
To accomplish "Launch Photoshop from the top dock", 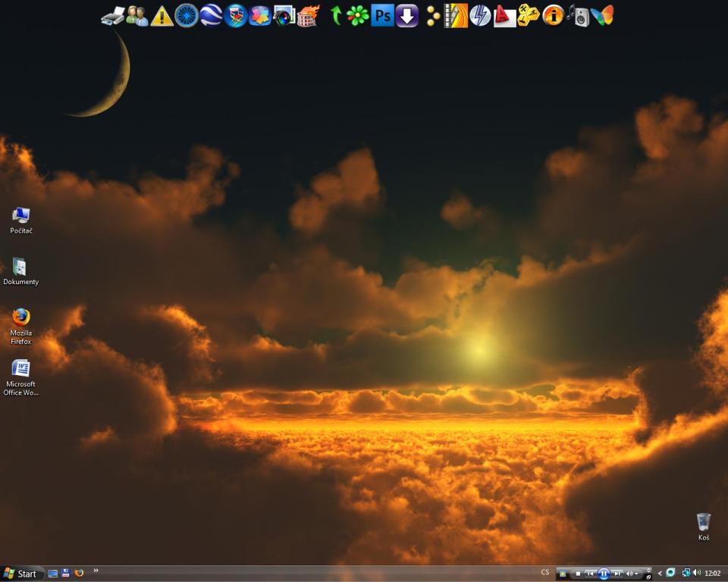I will click(382, 15).
